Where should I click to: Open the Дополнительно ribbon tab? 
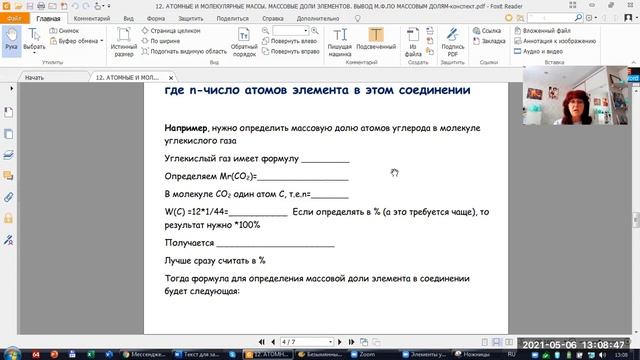pyautogui.click(x=318, y=18)
